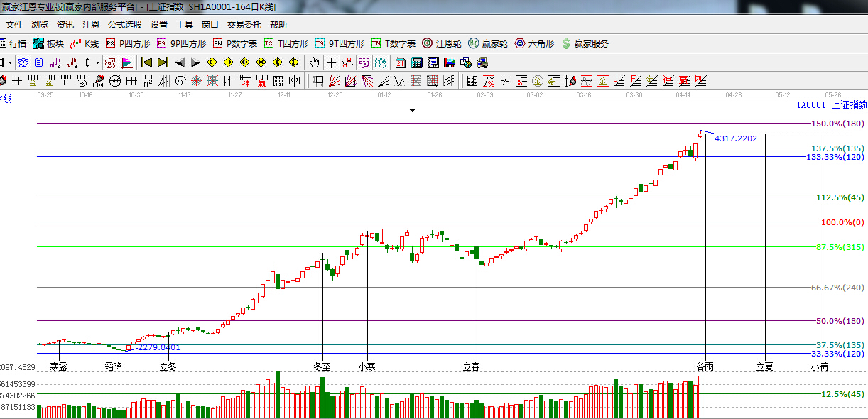
Task: Click the 赢家服务 button
Action: 585,44
